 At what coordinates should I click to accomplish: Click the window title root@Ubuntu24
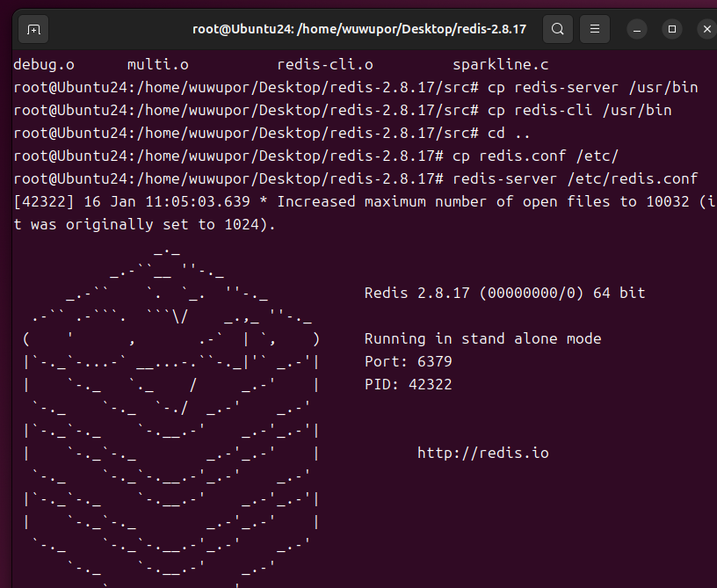pyautogui.click(x=359, y=29)
